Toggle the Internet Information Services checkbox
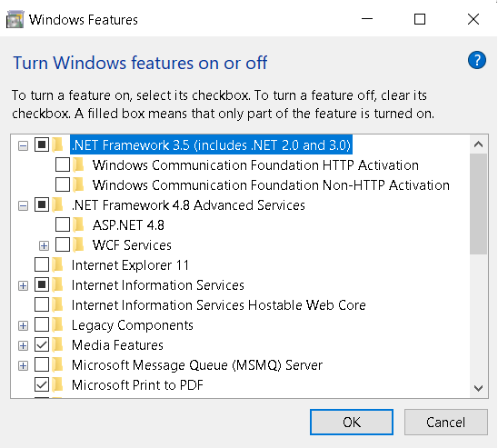The image size is (498, 448). coord(42,284)
